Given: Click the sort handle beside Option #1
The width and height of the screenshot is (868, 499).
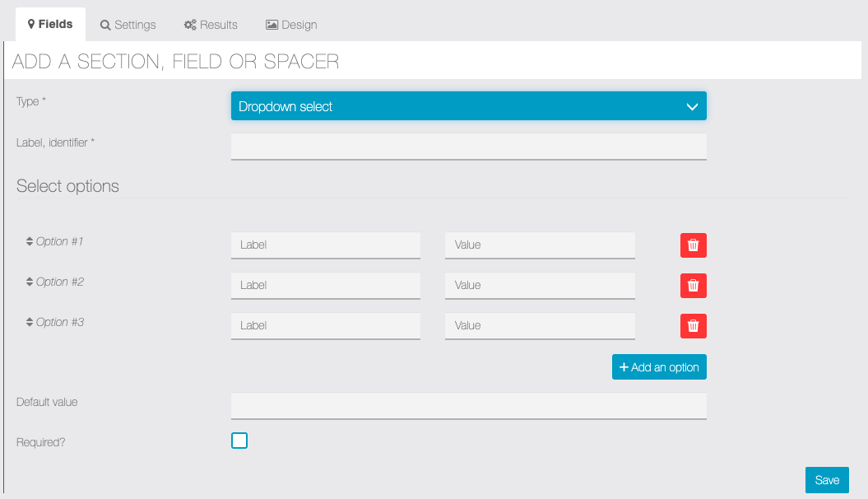Looking at the screenshot, I should click(30, 242).
